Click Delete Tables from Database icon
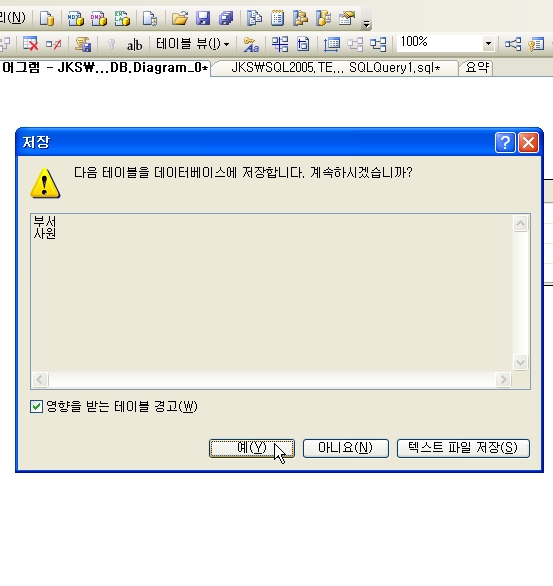This screenshot has height=586, width=553. tap(30, 44)
